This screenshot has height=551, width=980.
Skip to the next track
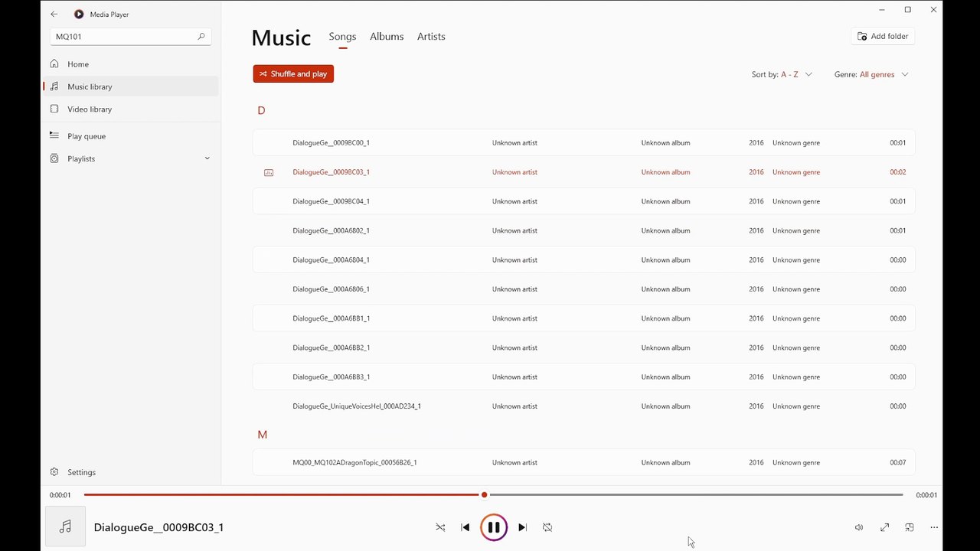pyautogui.click(x=522, y=527)
